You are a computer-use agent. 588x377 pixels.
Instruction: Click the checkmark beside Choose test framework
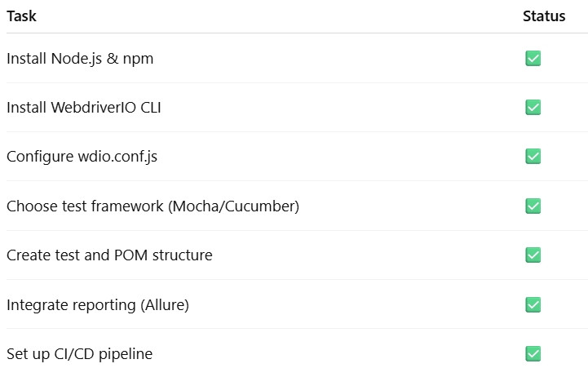pyautogui.click(x=533, y=206)
